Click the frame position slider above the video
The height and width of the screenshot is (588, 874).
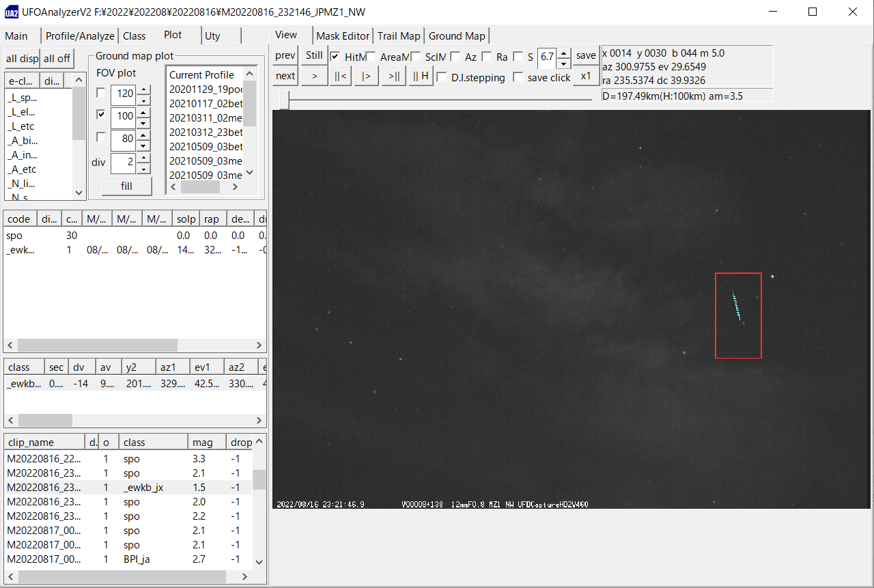(x=284, y=100)
